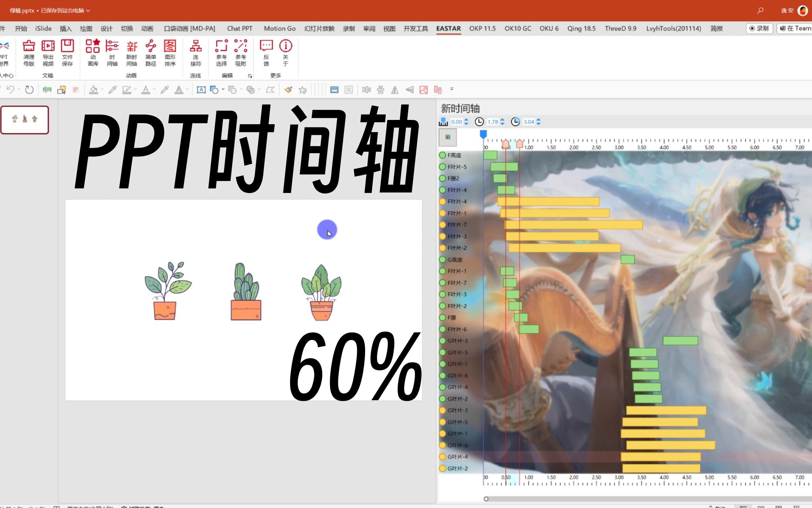Click the timeline playhead ruler icon

[x=443, y=122]
